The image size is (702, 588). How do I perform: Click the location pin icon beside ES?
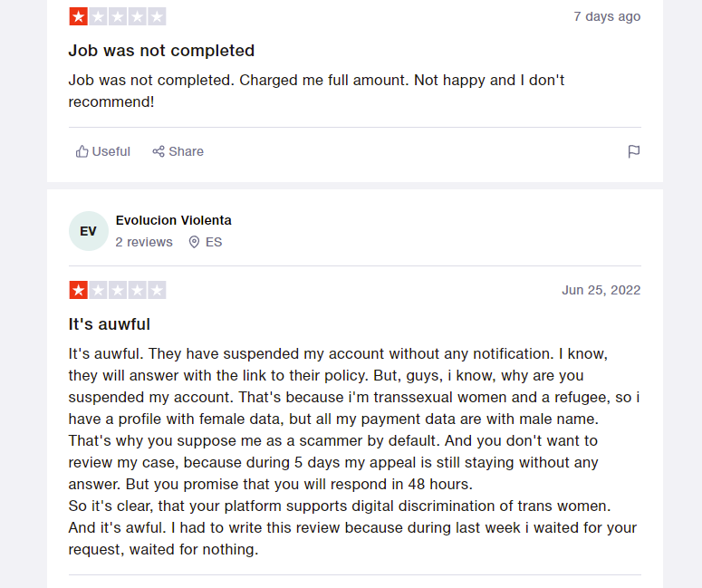point(194,242)
